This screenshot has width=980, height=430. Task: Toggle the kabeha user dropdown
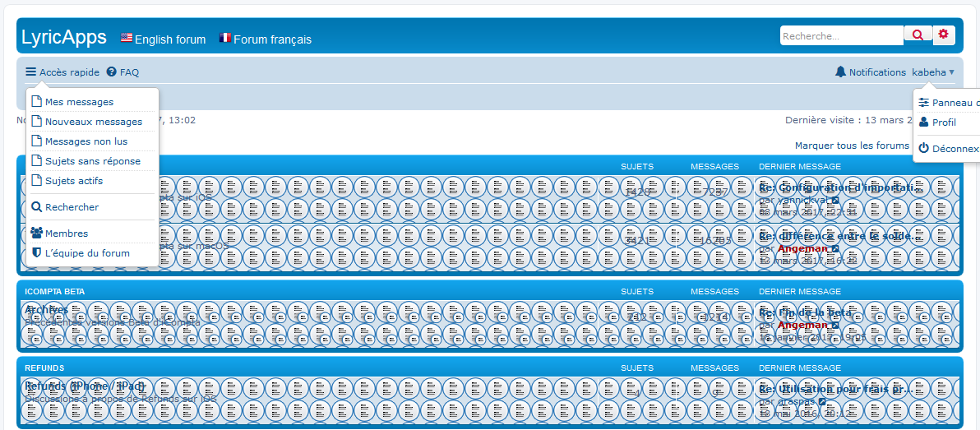(x=933, y=72)
